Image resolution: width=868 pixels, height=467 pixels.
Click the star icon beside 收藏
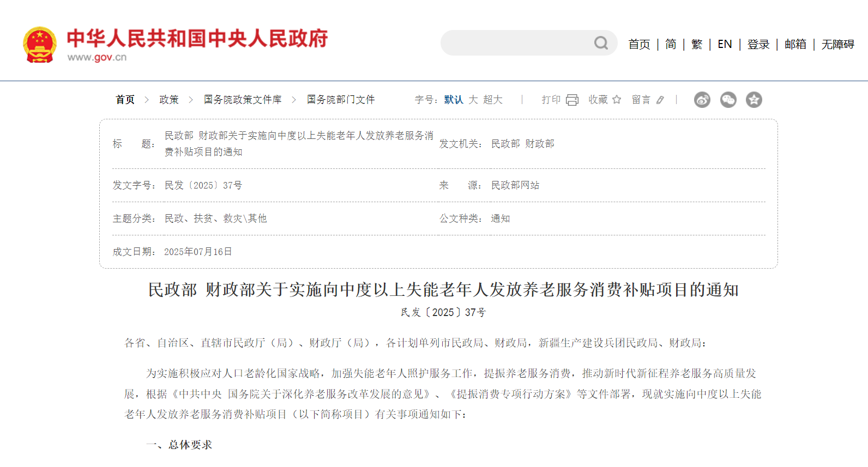click(x=617, y=100)
